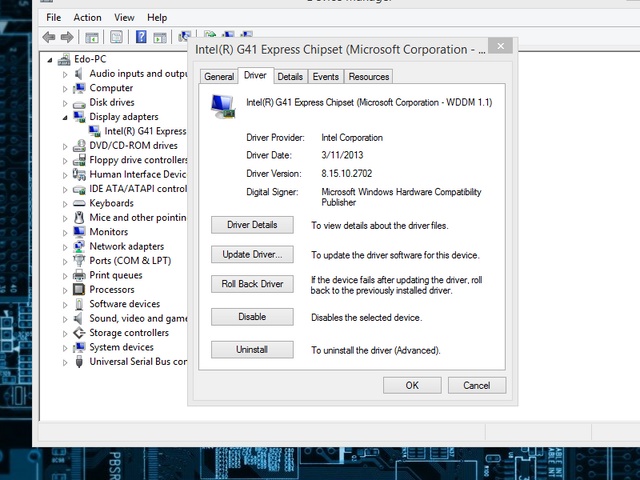640x480 pixels.
Task: Collapse the Edo-PC root node
Action: pyautogui.click(x=50, y=60)
